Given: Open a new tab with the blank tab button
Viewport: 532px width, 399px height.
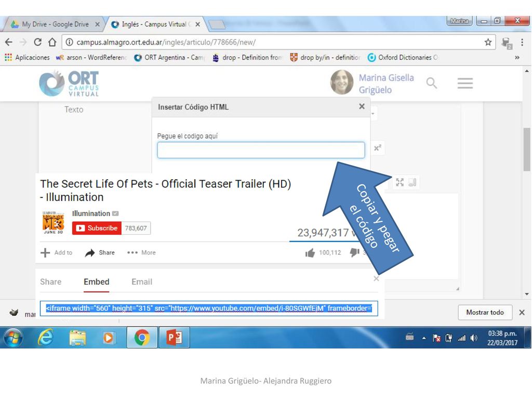Looking at the screenshot, I should tap(217, 24).
